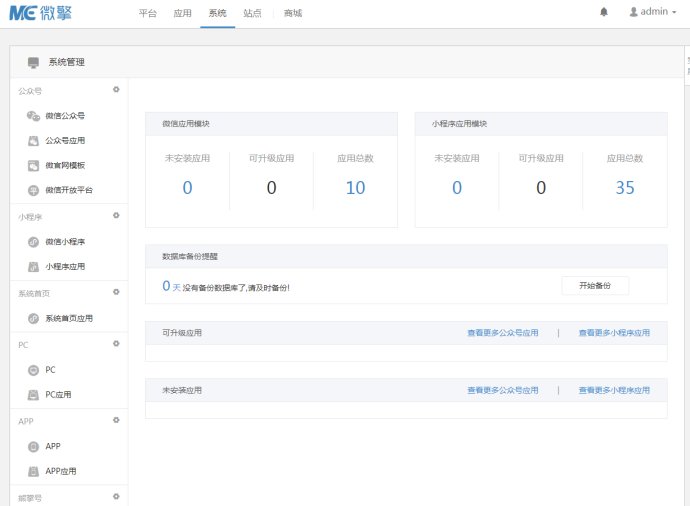Select the 系统 top navigation tab
Viewport: 690px width, 506px height.
coord(217,13)
